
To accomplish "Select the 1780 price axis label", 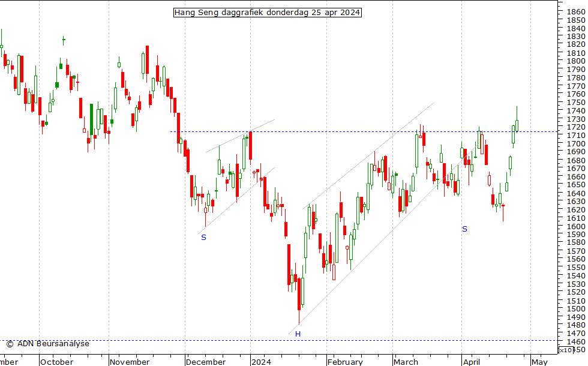I will pos(576,77).
